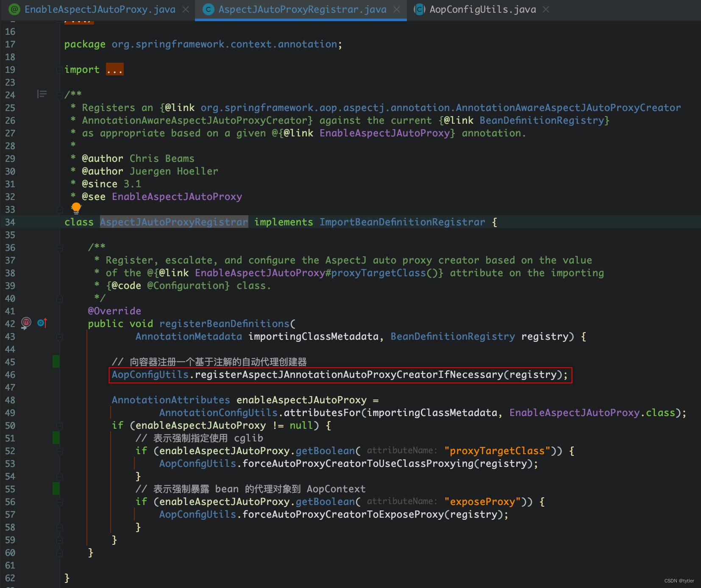Close the EnableAspectJAutoProxy.java tab
The image size is (701, 588).
(x=186, y=9)
